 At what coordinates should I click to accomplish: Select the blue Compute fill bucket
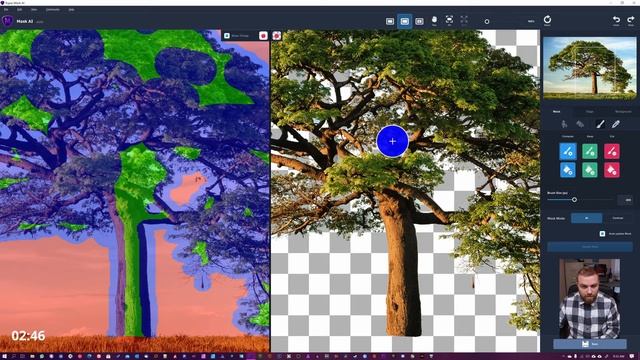[568, 170]
